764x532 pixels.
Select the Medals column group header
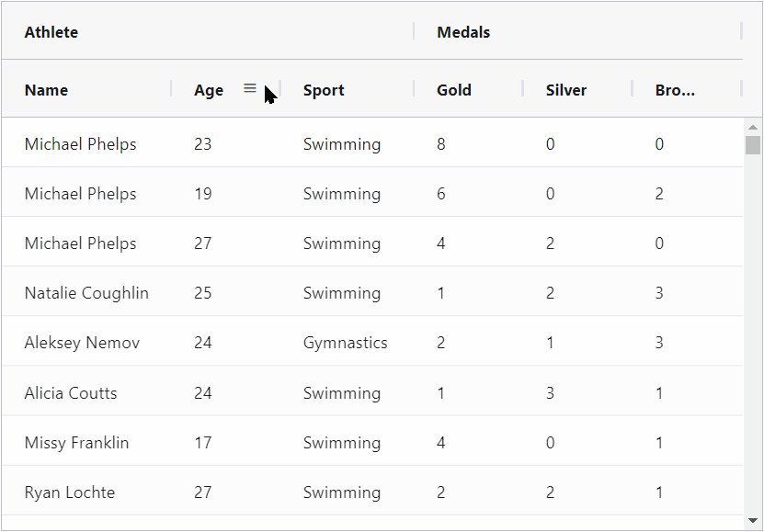pyautogui.click(x=463, y=32)
